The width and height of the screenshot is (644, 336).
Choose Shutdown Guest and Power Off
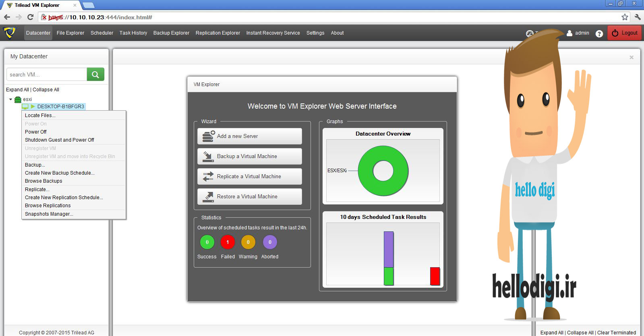click(74, 140)
